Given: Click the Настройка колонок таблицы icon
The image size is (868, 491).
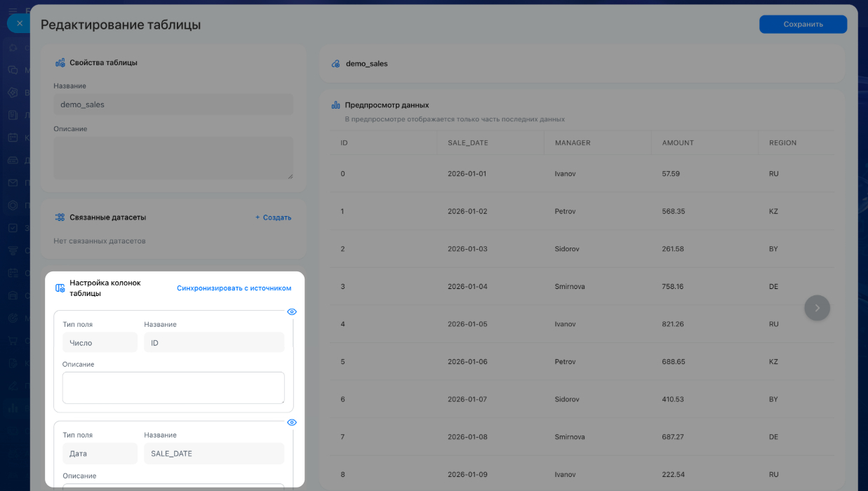Looking at the screenshot, I should tap(60, 288).
